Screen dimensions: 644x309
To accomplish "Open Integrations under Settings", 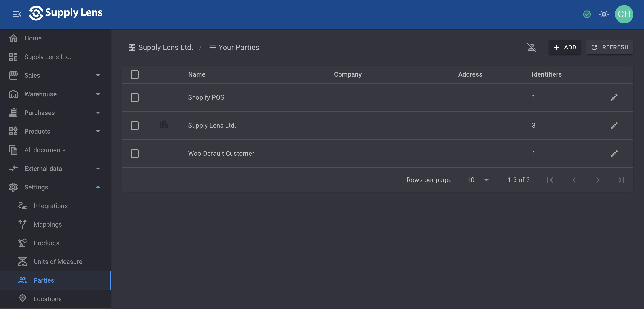I will pos(55,206).
